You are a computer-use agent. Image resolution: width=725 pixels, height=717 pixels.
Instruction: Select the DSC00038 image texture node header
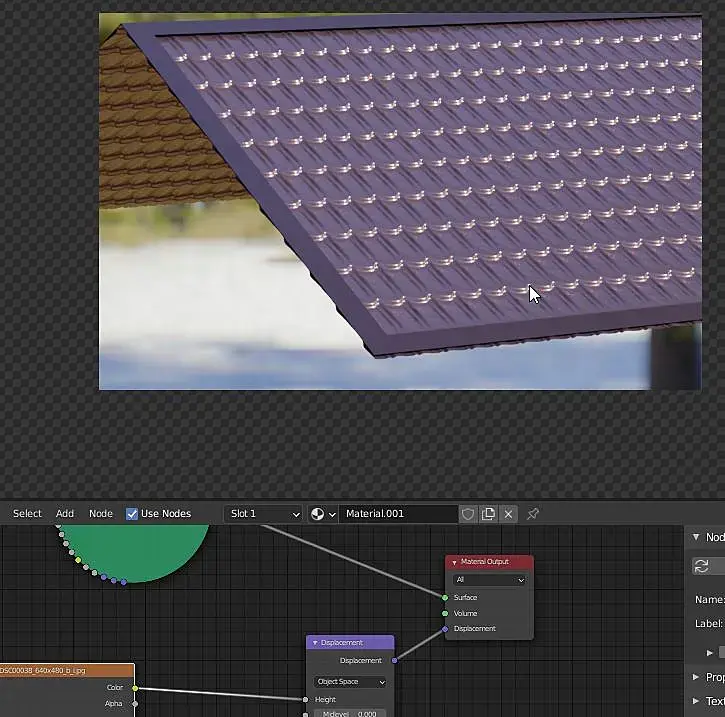point(67,670)
